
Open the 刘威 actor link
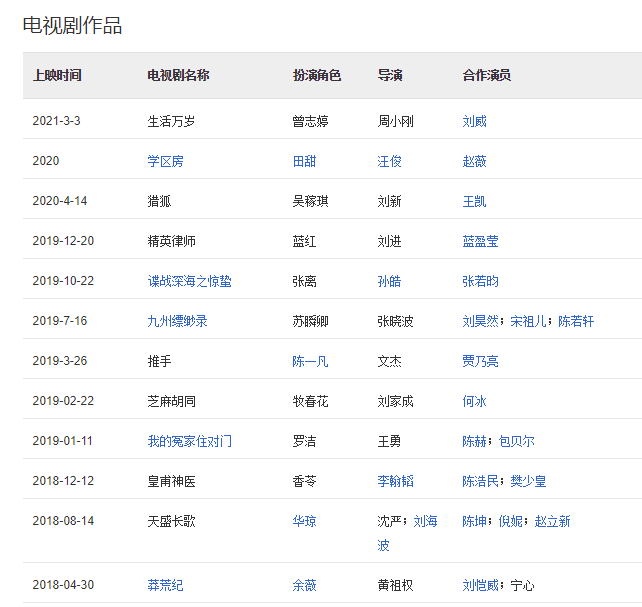coord(474,121)
